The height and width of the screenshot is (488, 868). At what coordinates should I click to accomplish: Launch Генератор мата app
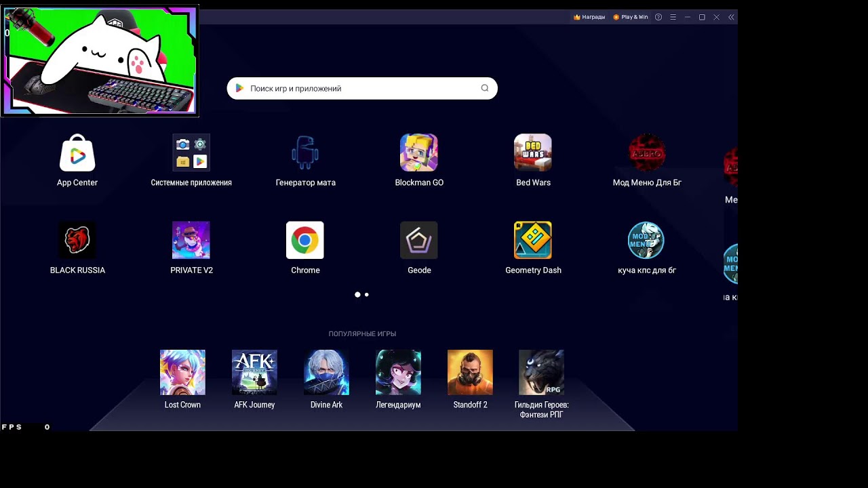(305, 152)
